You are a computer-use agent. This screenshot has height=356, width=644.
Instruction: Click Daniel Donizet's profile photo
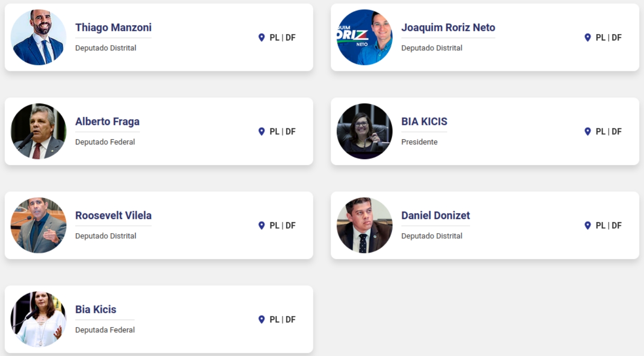tap(364, 225)
